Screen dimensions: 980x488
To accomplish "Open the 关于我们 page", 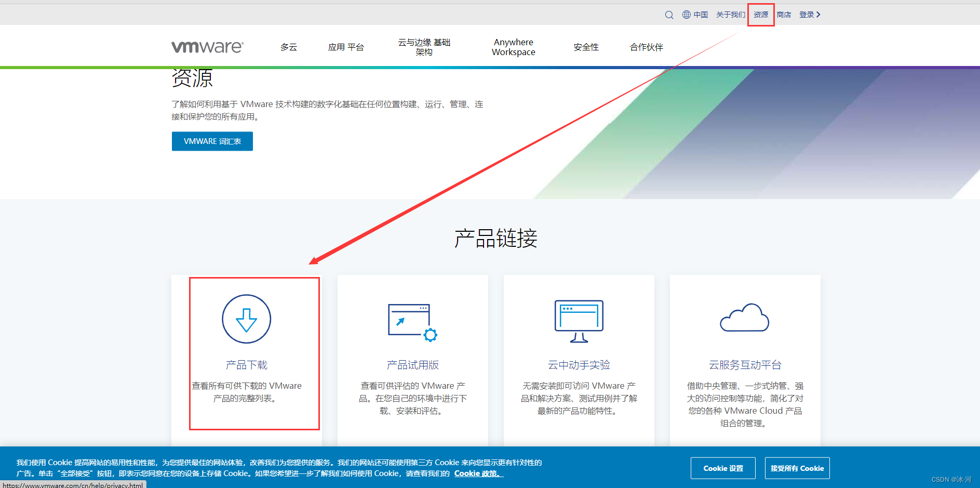I will [730, 15].
